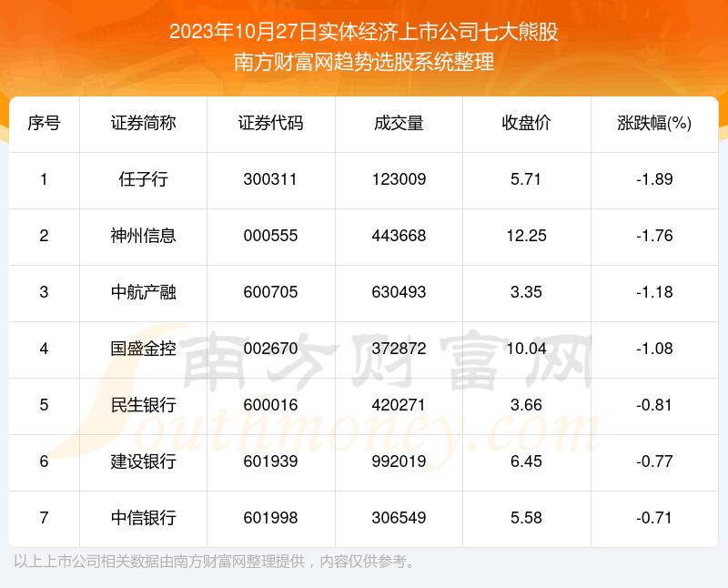Click the serial number of 中航产融's row

44,292
